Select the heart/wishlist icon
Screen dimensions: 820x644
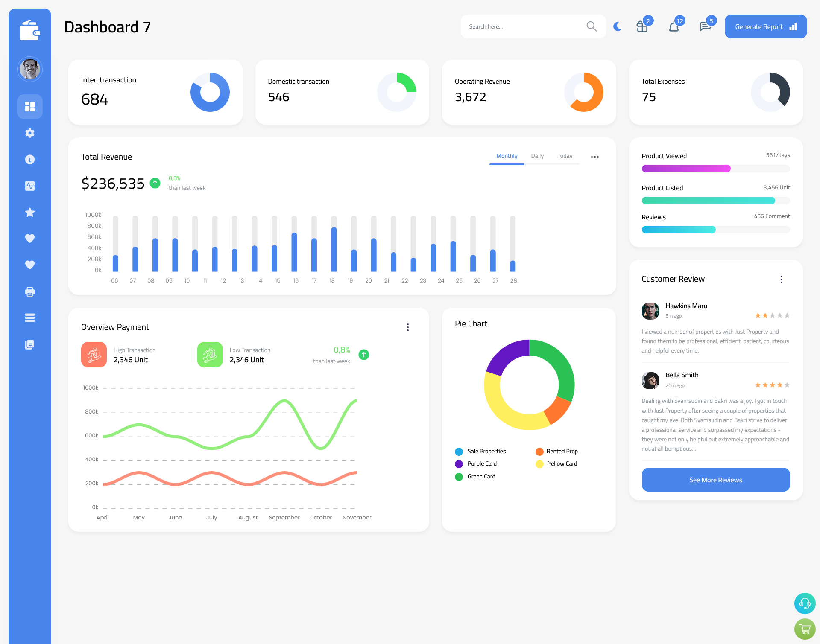coord(29,239)
